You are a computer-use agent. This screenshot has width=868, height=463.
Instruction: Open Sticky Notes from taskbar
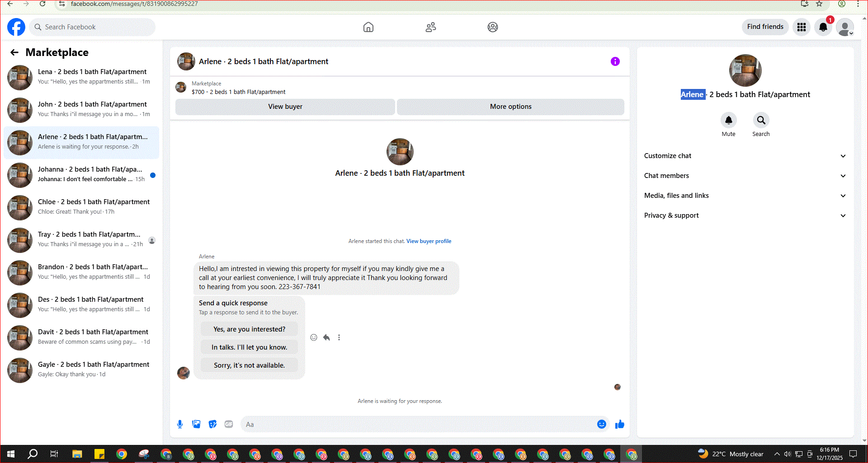pos(99,454)
